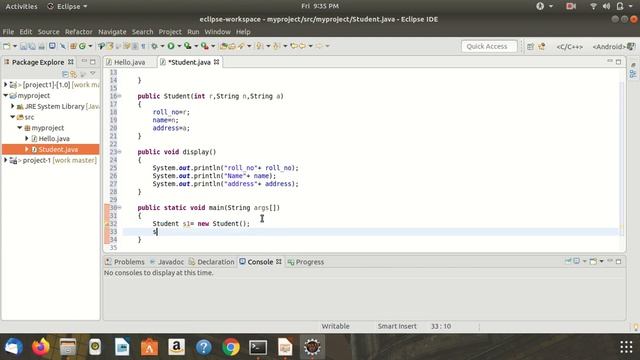This screenshot has width=640, height=360.
Task: Expand the JRE System Library node
Action: click(12, 106)
